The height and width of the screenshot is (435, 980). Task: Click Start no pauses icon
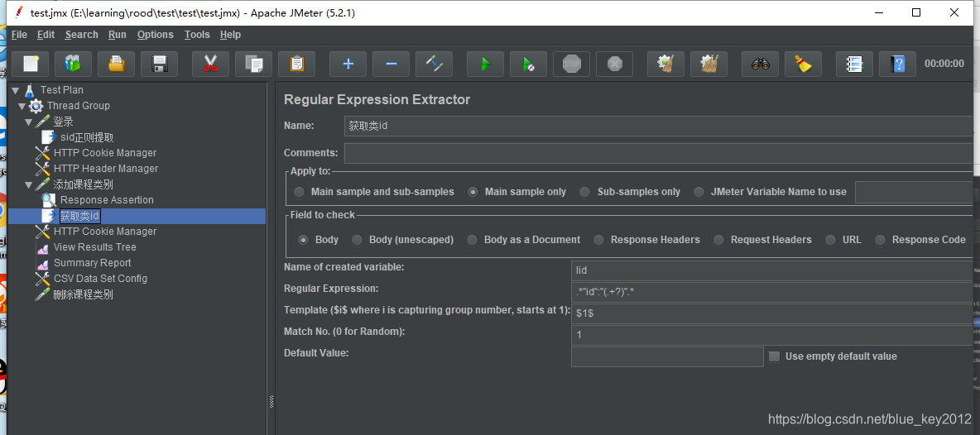point(529,64)
